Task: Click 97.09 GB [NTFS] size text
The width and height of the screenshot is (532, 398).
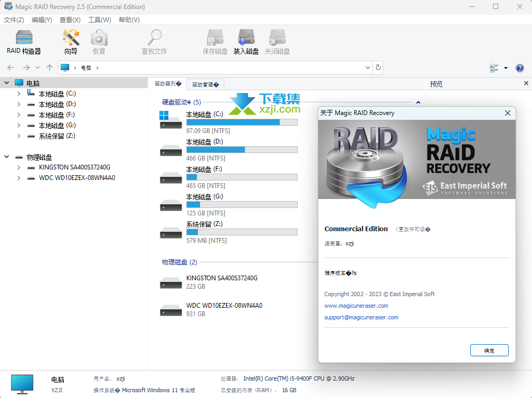Action: point(208,130)
